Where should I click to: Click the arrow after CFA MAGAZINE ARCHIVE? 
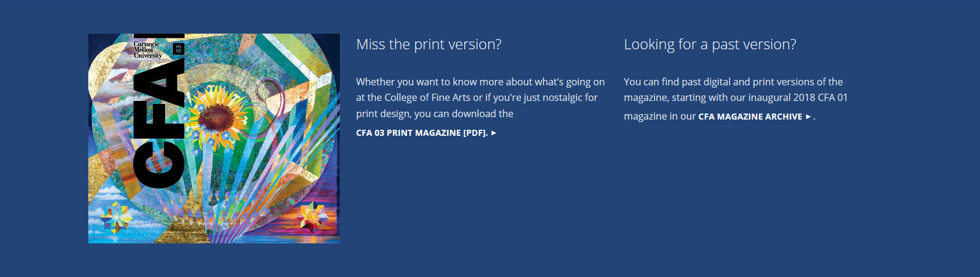808,117
